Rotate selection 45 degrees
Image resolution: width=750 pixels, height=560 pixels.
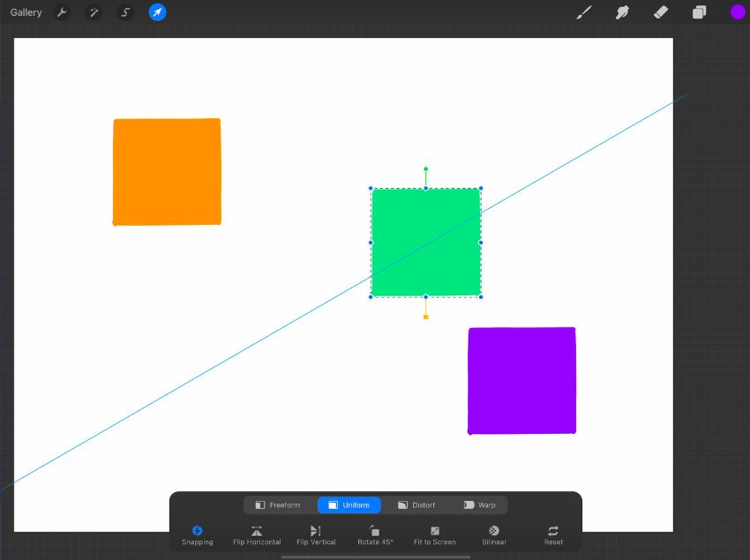375,535
